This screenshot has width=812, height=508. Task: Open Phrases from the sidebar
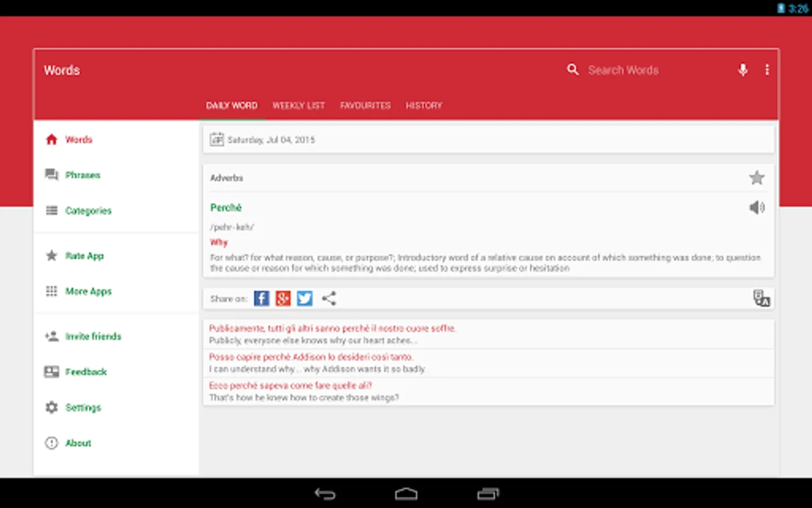[83, 175]
